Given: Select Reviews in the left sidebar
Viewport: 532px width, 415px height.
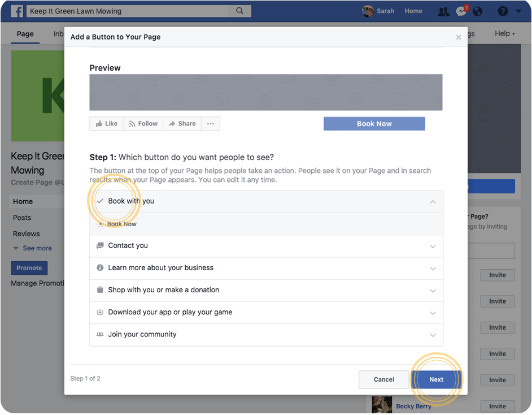Looking at the screenshot, I should click(26, 234).
